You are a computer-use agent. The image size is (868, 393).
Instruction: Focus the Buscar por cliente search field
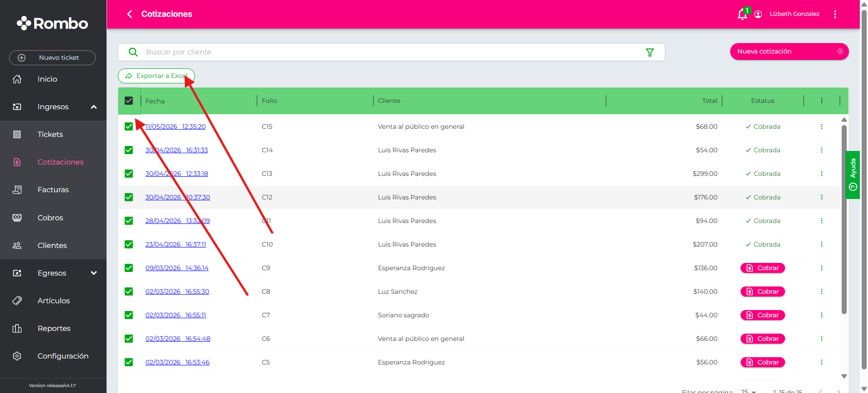[x=392, y=52]
